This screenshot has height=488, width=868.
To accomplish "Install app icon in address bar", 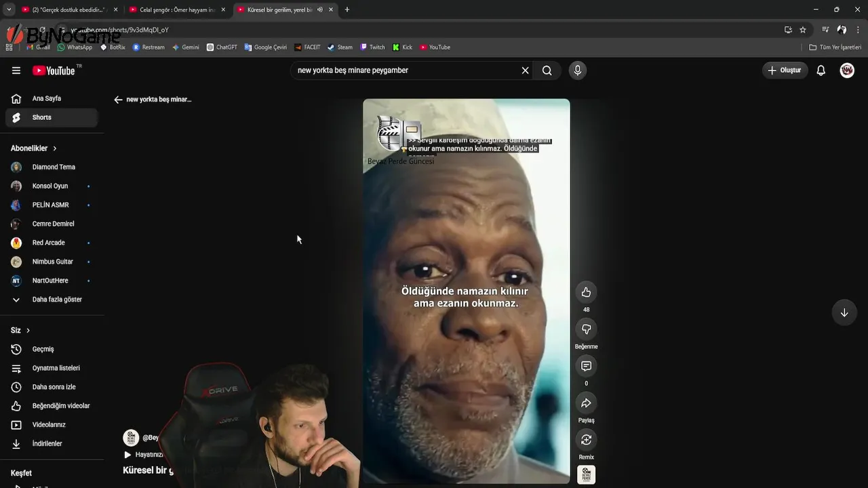I will pos(788,30).
